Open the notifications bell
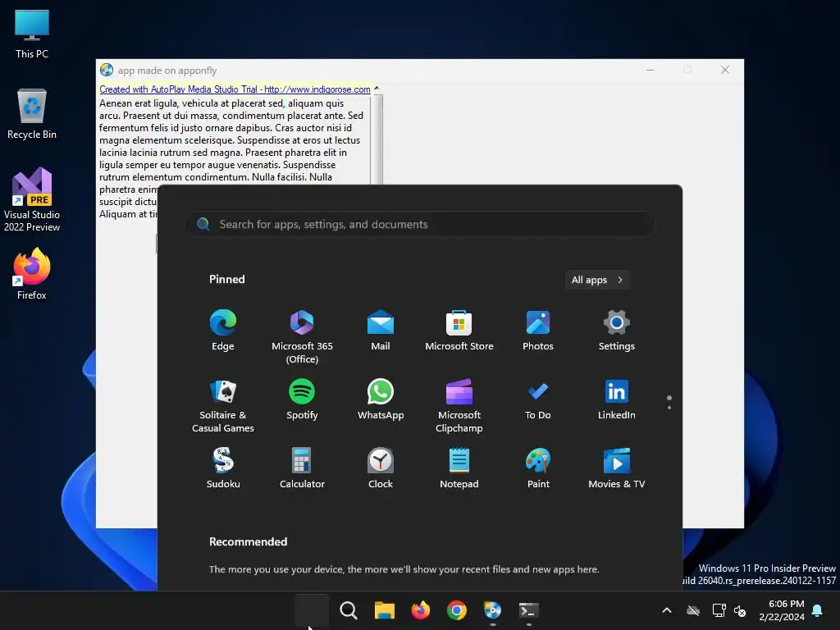 tap(817, 610)
